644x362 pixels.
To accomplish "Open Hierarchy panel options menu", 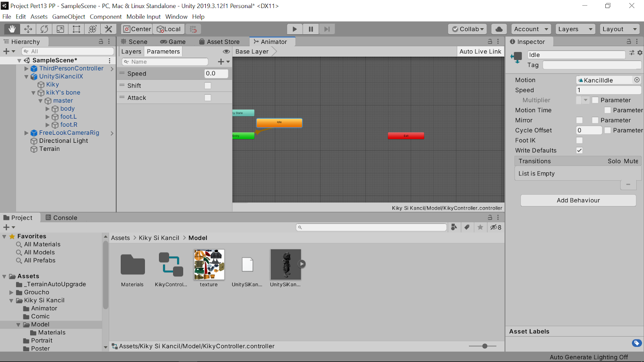I will click(109, 41).
